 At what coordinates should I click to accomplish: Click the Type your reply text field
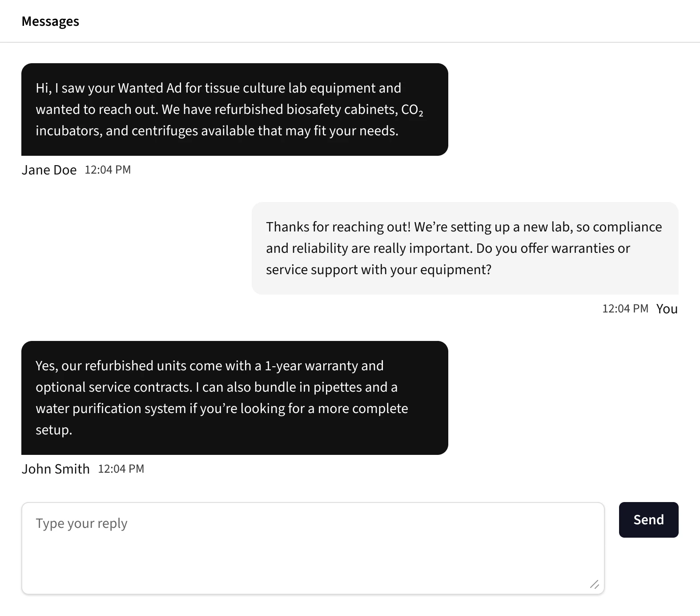point(313,548)
